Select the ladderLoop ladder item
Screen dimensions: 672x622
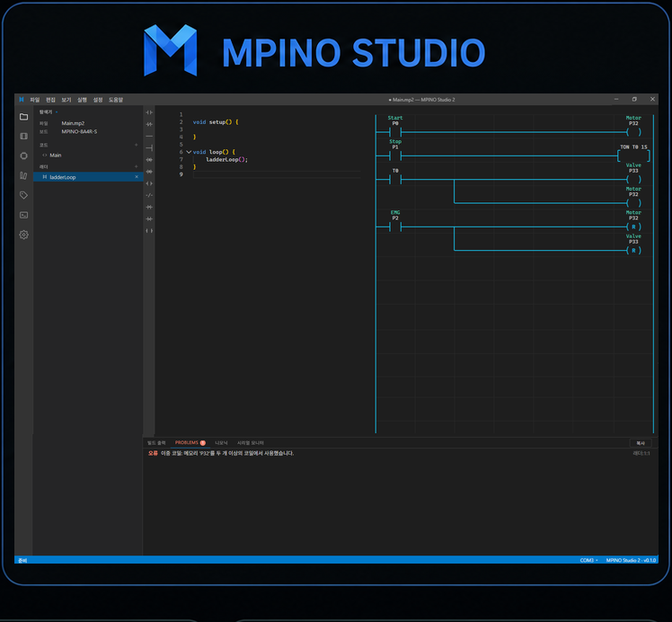[x=88, y=176]
